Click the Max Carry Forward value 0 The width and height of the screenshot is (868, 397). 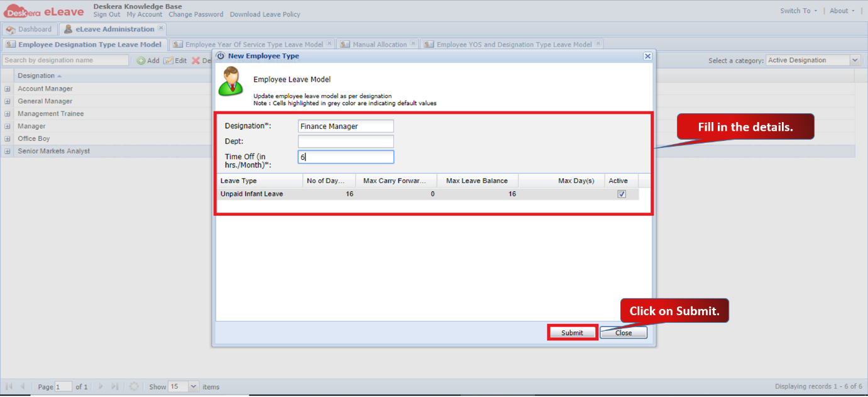(396, 194)
